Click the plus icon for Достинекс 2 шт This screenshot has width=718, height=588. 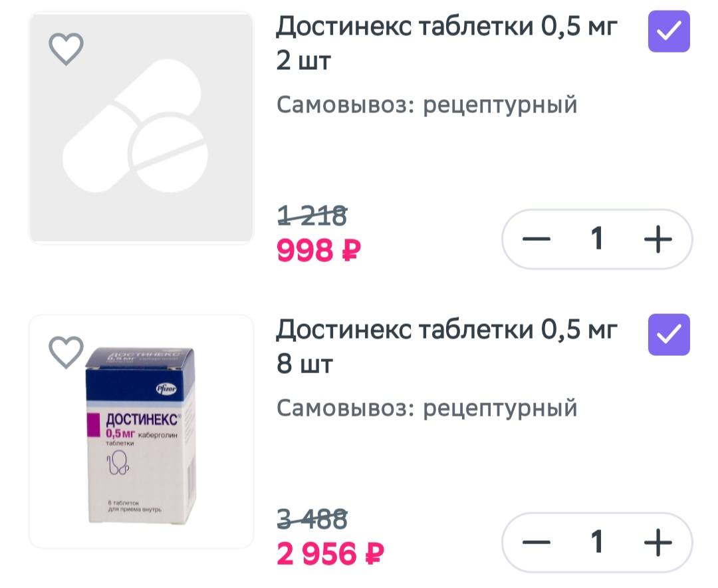point(658,239)
